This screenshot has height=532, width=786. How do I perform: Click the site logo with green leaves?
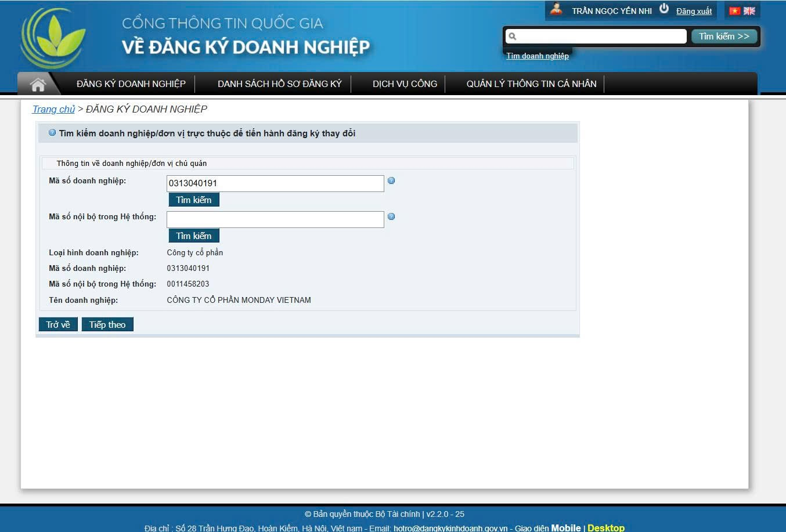tap(53, 38)
